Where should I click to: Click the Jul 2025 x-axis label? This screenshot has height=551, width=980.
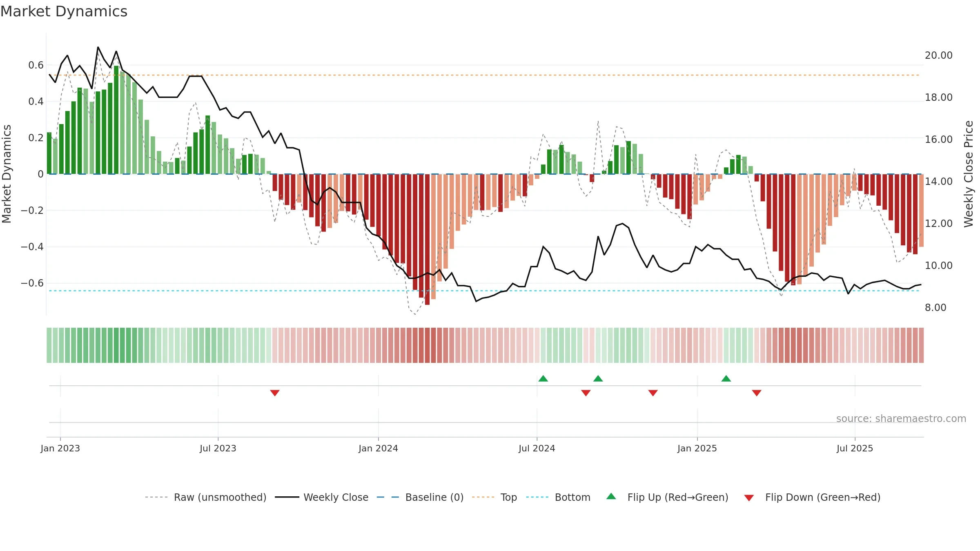(x=855, y=448)
